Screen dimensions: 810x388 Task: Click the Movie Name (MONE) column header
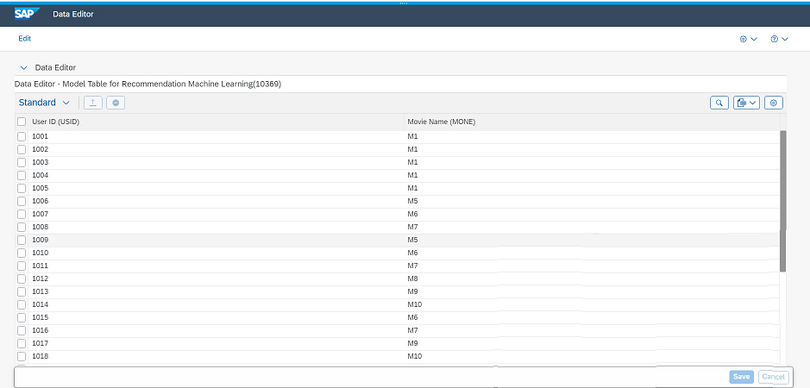(x=441, y=122)
